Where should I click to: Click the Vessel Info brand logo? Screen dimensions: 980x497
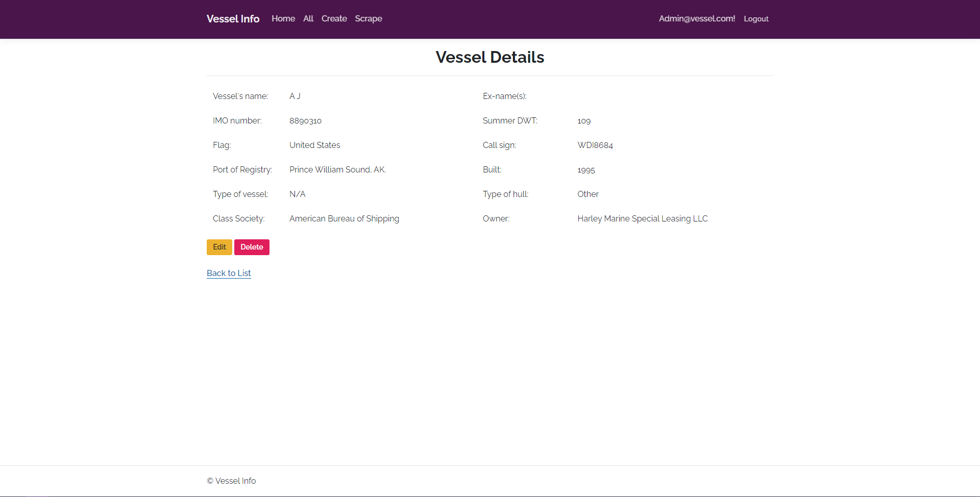233,19
